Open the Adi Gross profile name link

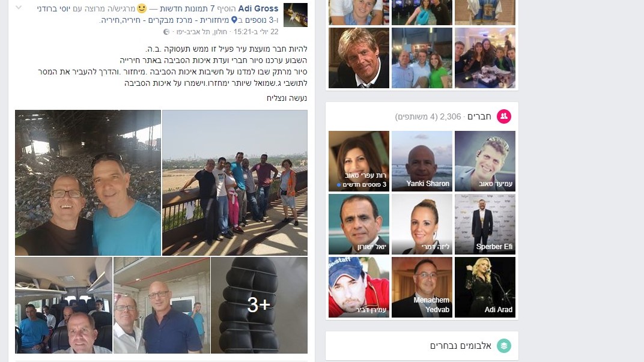point(258,8)
